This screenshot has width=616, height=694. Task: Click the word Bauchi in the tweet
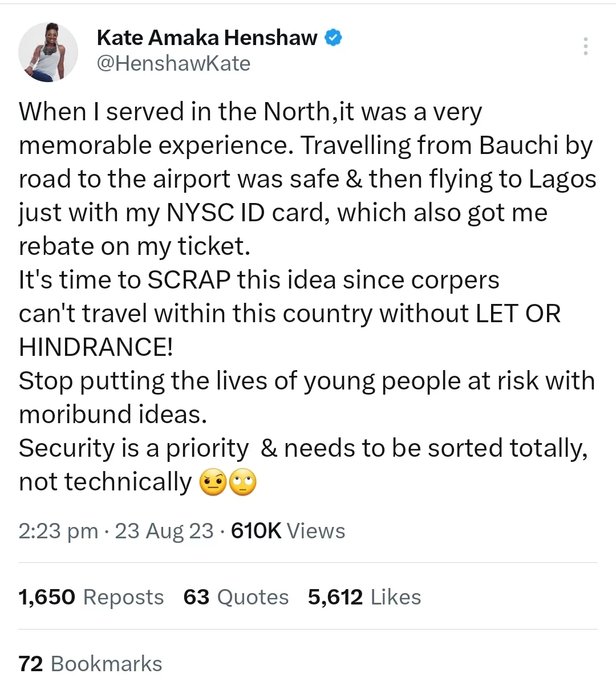pos(518,145)
